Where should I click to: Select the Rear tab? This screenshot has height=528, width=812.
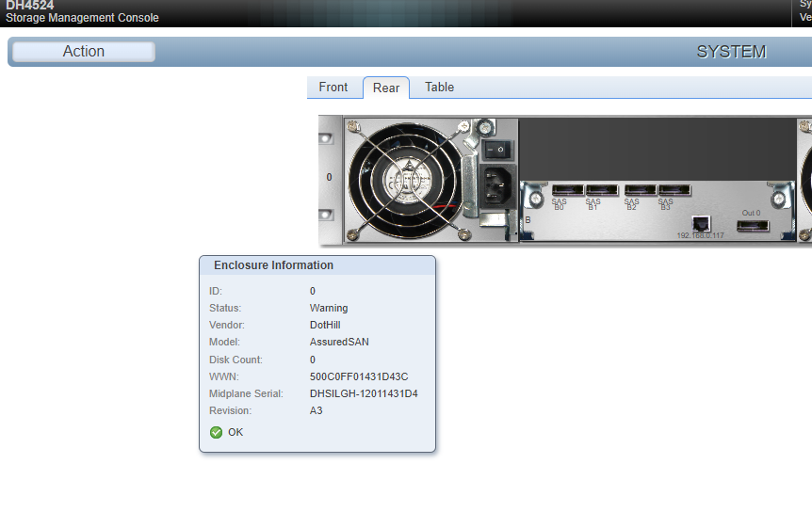pos(386,88)
